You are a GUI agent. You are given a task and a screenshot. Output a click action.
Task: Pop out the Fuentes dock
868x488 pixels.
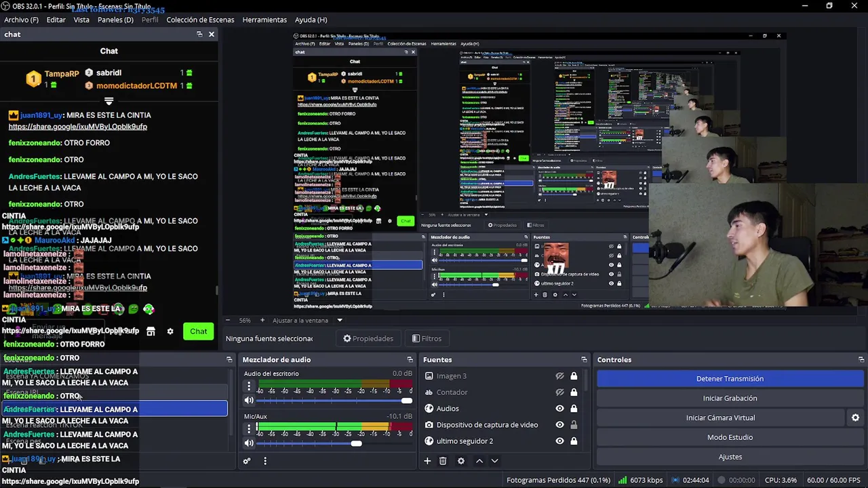click(x=584, y=360)
